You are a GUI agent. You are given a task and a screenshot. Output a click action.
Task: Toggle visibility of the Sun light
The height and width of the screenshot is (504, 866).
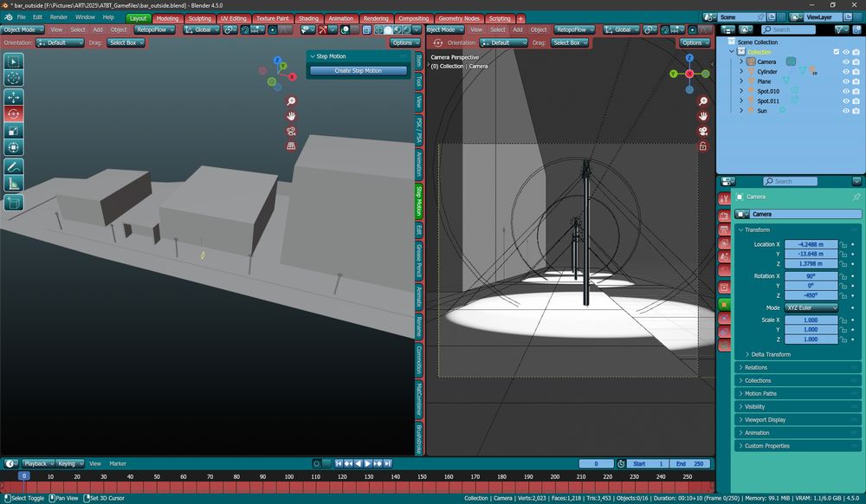(845, 111)
